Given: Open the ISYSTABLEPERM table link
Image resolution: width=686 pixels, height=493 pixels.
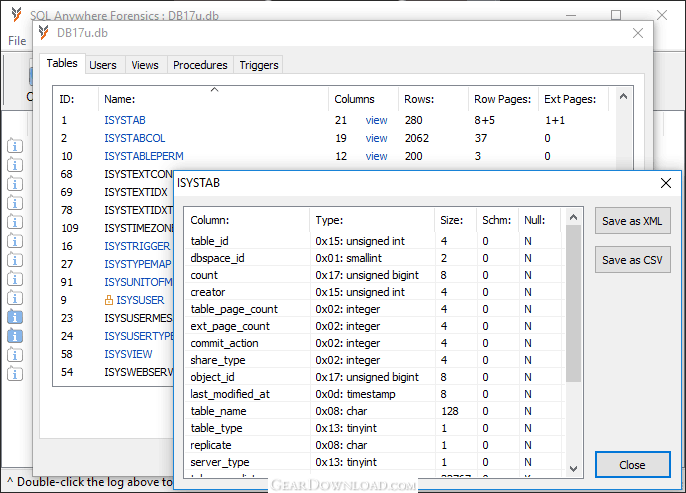Looking at the screenshot, I should tap(144, 156).
